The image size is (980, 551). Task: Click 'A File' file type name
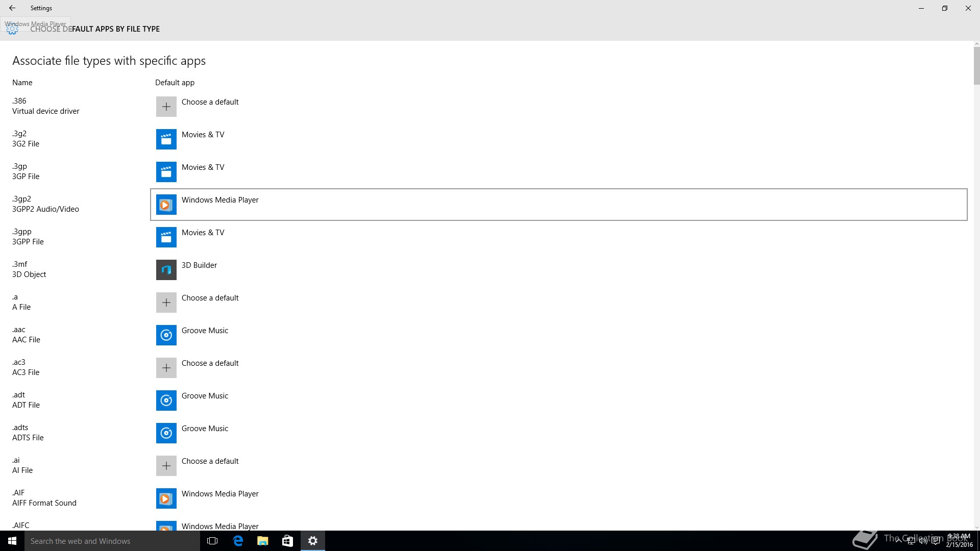pyautogui.click(x=21, y=307)
